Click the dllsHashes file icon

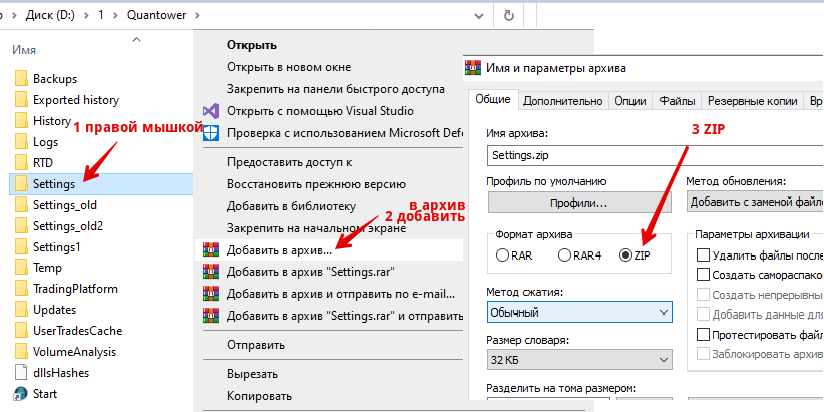tap(21, 373)
